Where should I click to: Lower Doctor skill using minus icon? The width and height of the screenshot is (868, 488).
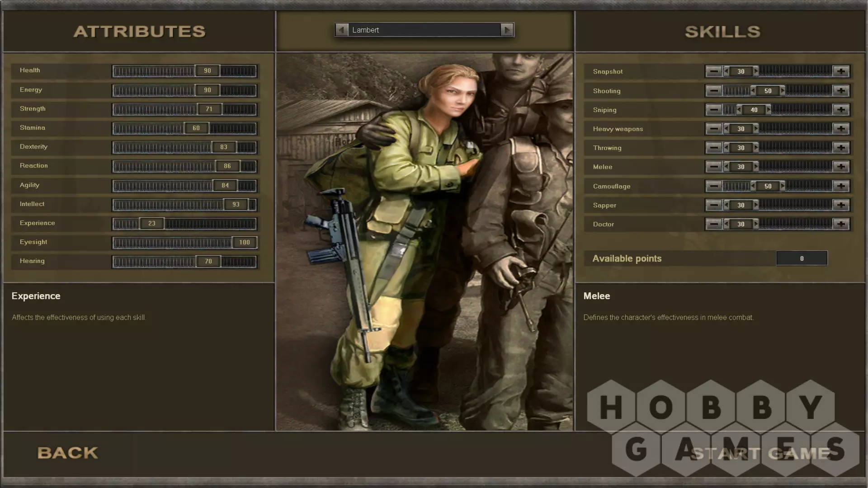pyautogui.click(x=714, y=224)
